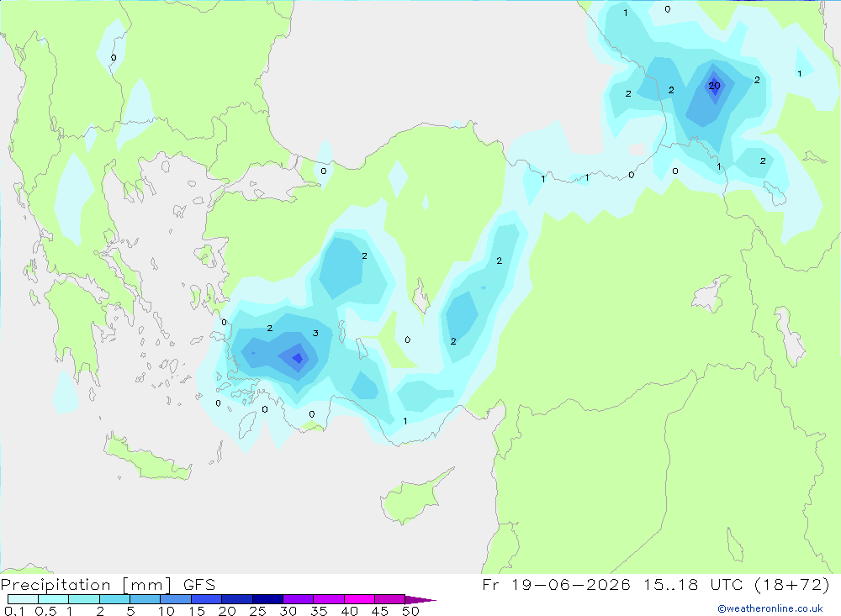The width and height of the screenshot is (841, 616).
Task: Click the '15' legend scale label
Action: [x=197, y=611]
